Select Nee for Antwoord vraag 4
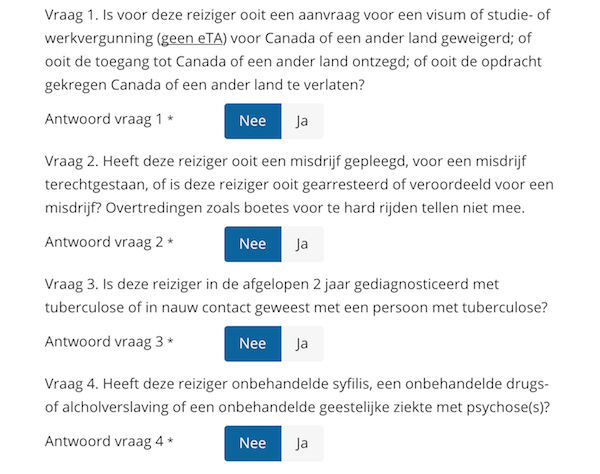This screenshot has height=474, width=600. (253, 443)
